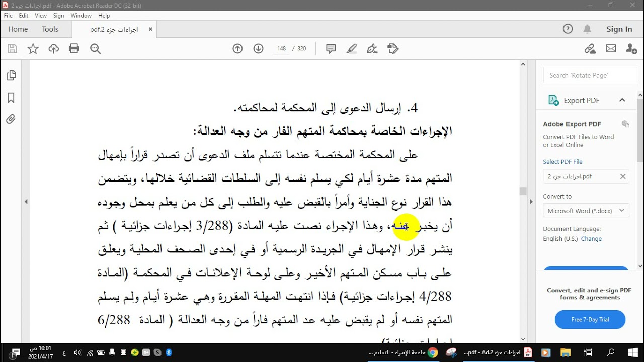Click the Search 'Rotate Page' field
Image resolution: width=644 pixels, height=362 pixels.
pos(590,75)
